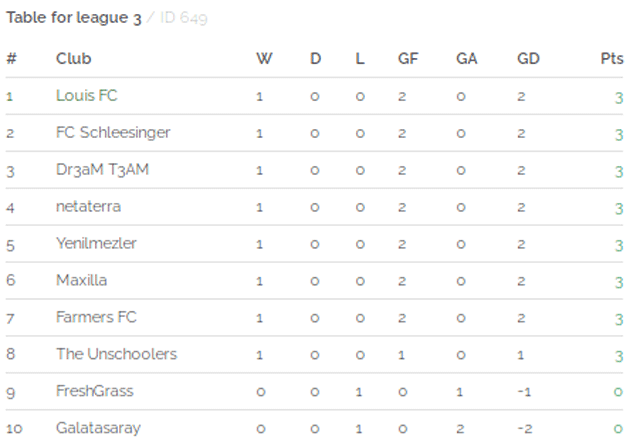
Task: Select the Dr3aM T3AM club name
Action: click(x=102, y=169)
